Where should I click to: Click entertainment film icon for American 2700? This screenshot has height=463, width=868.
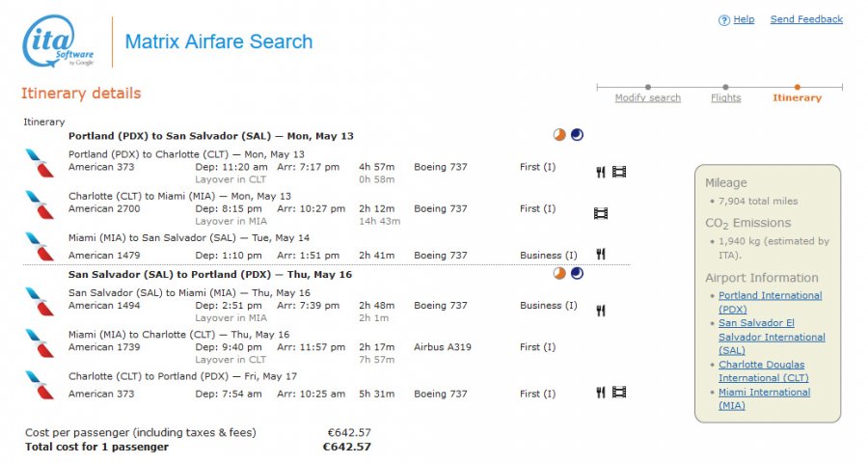pyautogui.click(x=601, y=213)
